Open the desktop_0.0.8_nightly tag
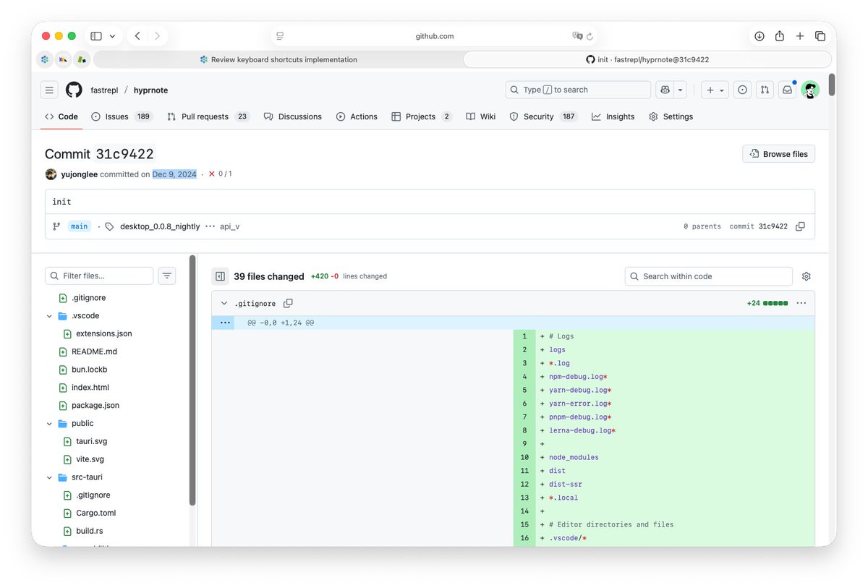Image resolution: width=868 pixels, height=588 pixels. 160,226
